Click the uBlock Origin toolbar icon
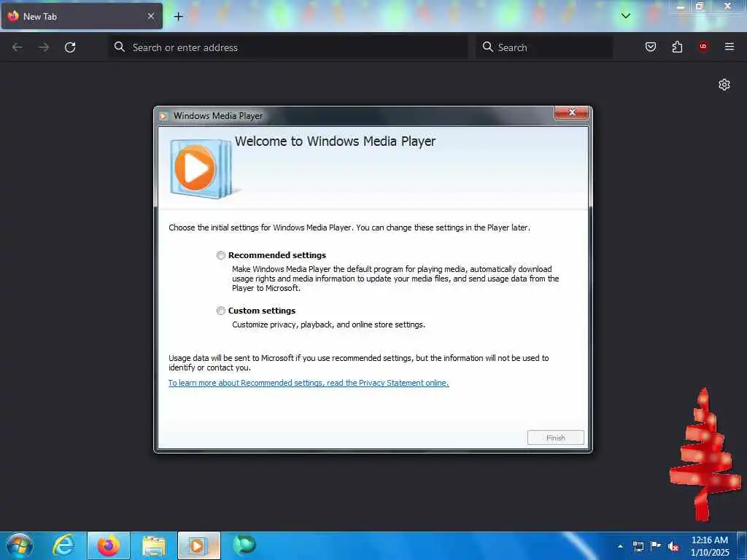 click(703, 47)
